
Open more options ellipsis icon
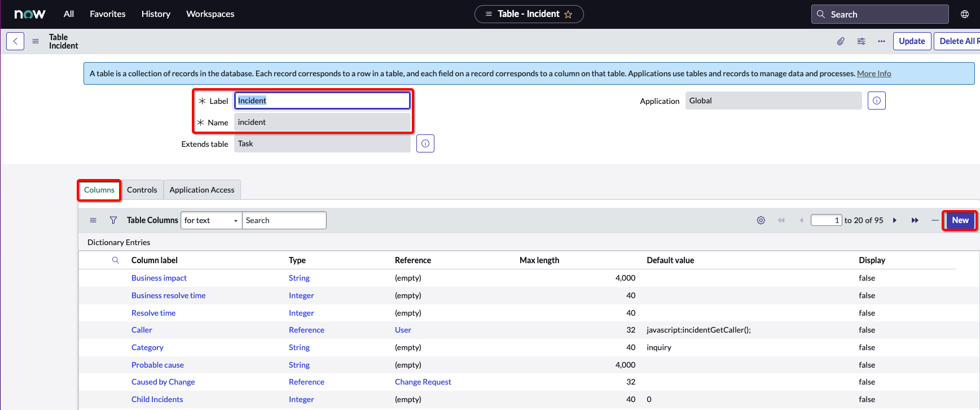pyautogui.click(x=881, y=41)
